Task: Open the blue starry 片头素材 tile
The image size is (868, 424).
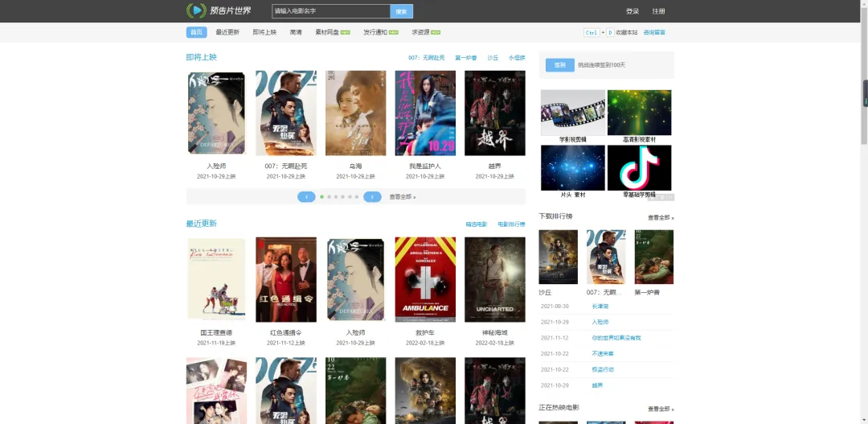Action: pos(572,167)
